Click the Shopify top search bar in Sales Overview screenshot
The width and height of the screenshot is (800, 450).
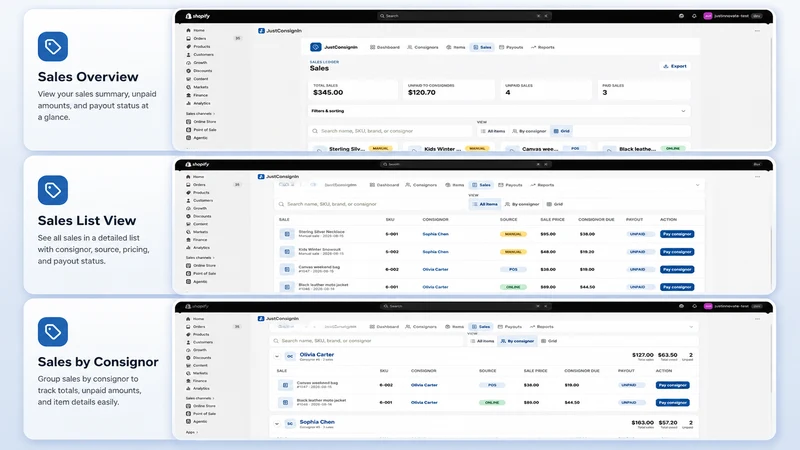(x=463, y=16)
